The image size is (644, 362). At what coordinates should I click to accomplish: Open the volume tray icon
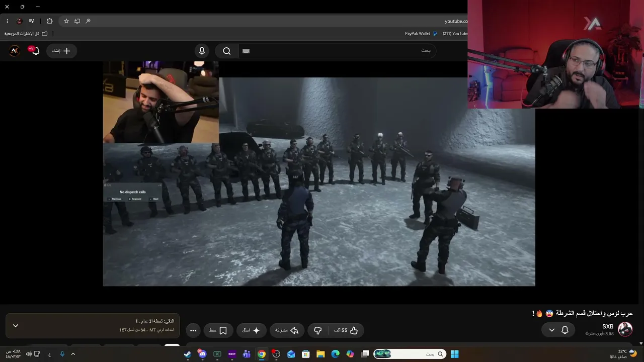(x=28, y=354)
